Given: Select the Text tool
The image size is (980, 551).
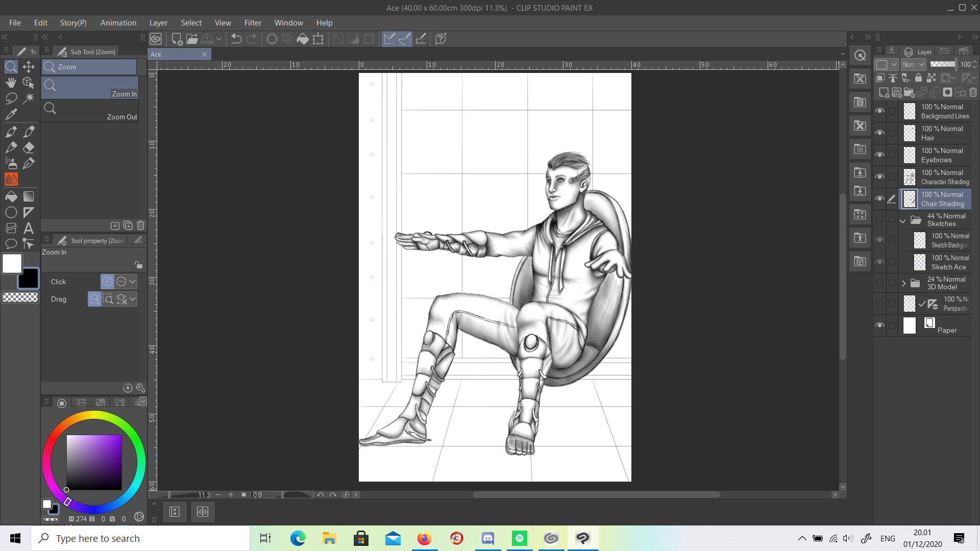Looking at the screenshot, I should pyautogui.click(x=29, y=228).
